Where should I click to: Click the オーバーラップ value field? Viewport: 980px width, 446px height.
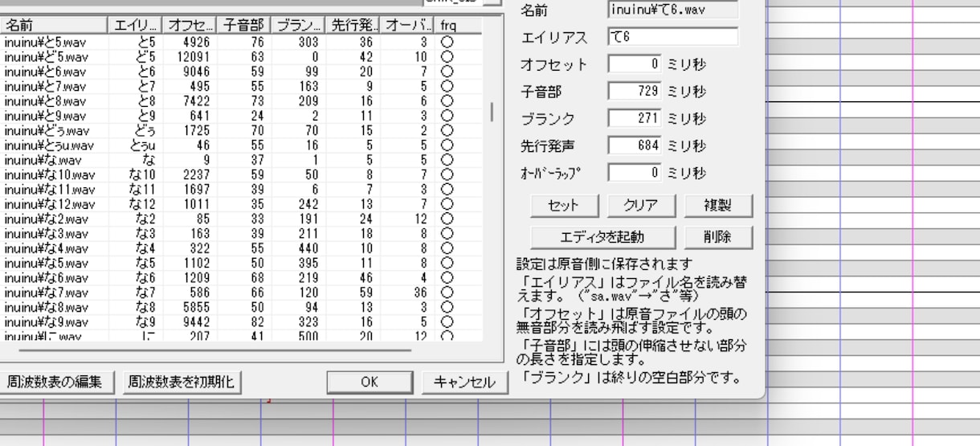tap(635, 172)
